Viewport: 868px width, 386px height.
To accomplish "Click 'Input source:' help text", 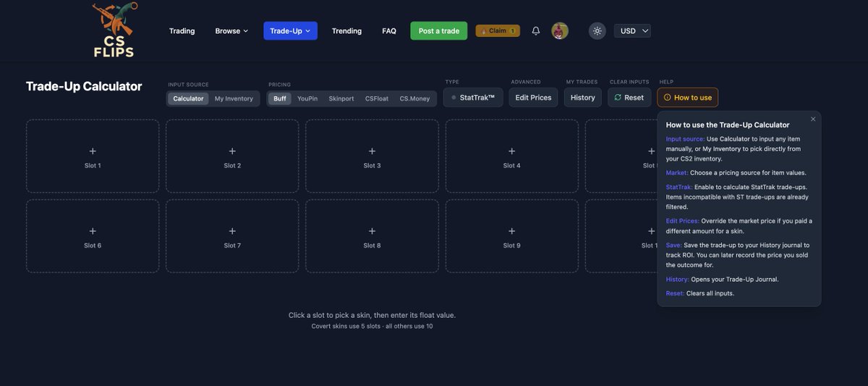I will coord(684,138).
